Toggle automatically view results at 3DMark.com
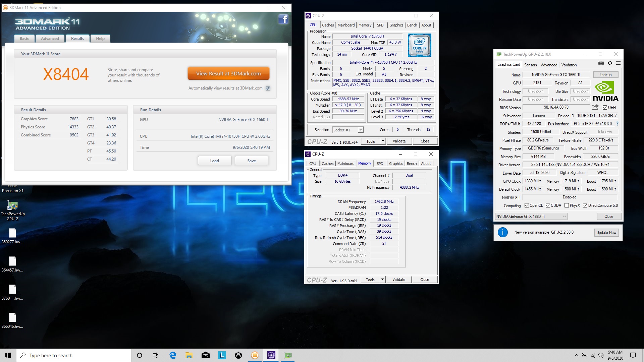Viewport: 644px width, 362px height. (268, 88)
